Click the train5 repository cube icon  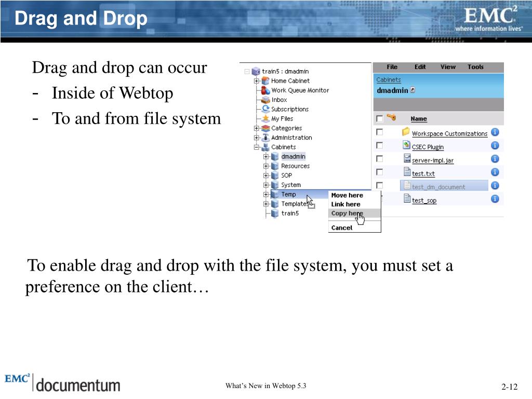point(256,71)
